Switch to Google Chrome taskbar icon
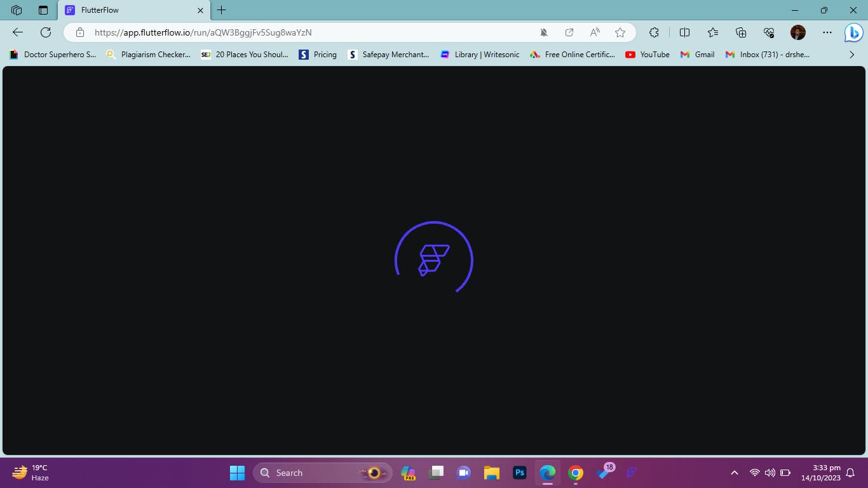This screenshot has width=868, height=488. coord(576,473)
